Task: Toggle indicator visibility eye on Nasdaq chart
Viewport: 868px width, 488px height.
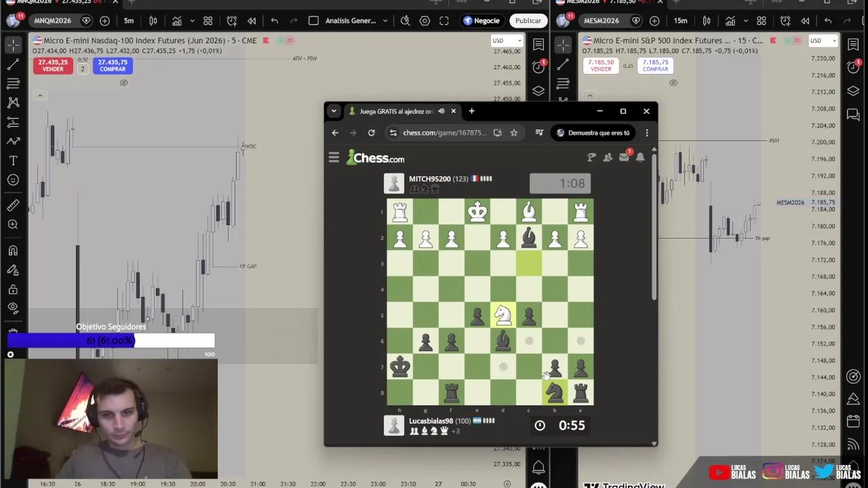Action: [x=123, y=83]
